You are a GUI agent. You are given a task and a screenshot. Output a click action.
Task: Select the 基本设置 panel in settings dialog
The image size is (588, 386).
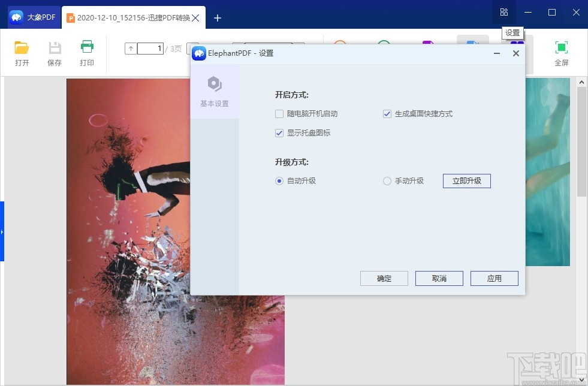[214, 91]
